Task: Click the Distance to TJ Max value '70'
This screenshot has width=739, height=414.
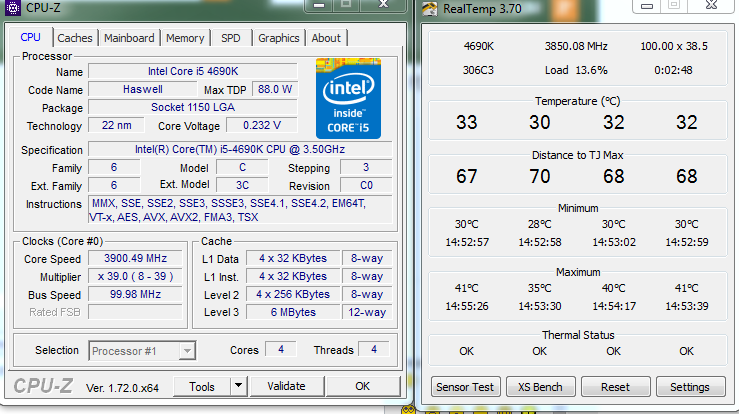Action: [x=540, y=176]
